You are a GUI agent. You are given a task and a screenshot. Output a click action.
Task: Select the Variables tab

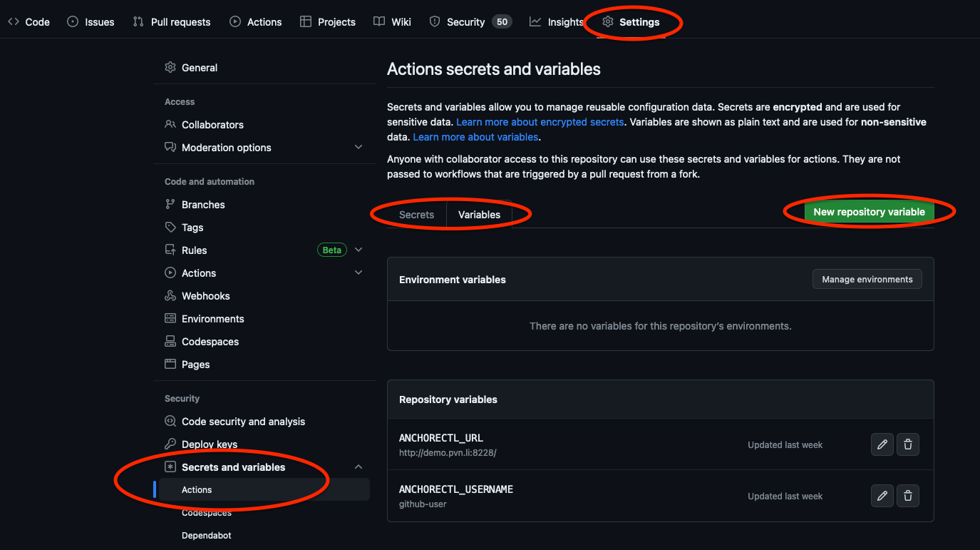[479, 215]
